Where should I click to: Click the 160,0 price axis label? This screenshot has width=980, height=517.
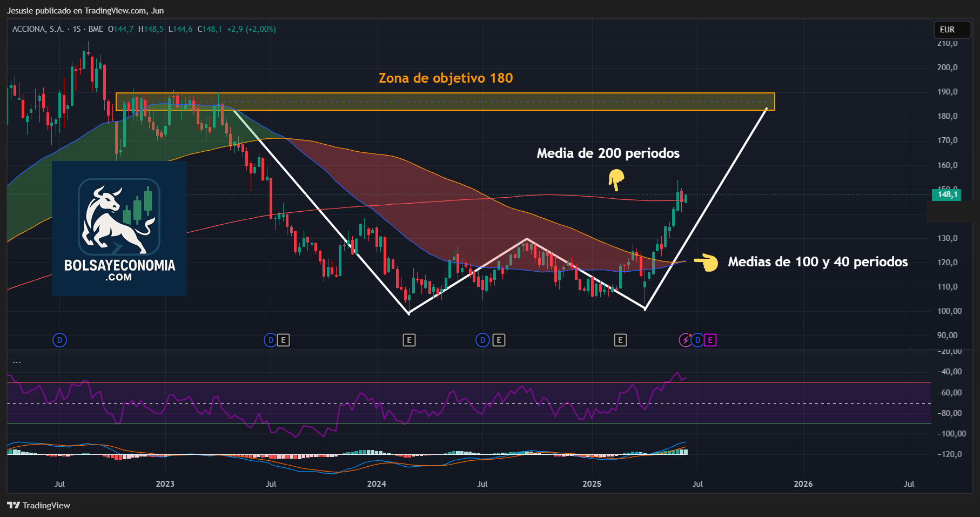(x=948, y=165)
